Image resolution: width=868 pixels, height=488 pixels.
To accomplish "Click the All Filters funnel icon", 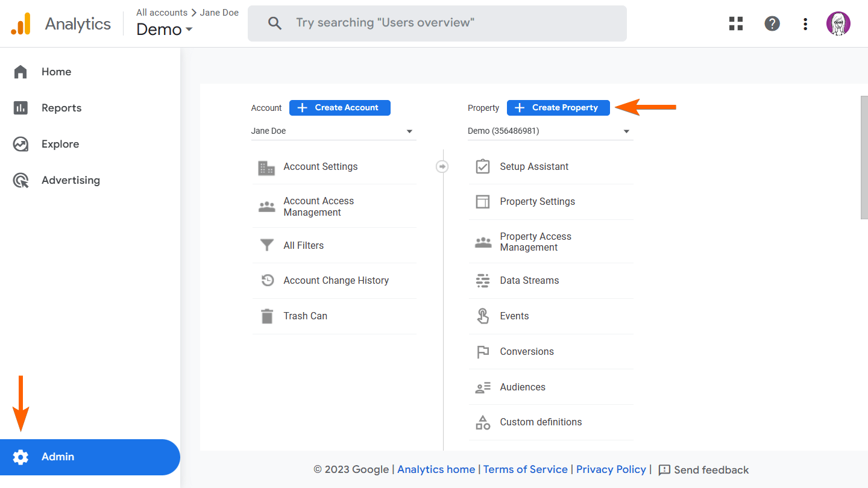I will 267,246.
